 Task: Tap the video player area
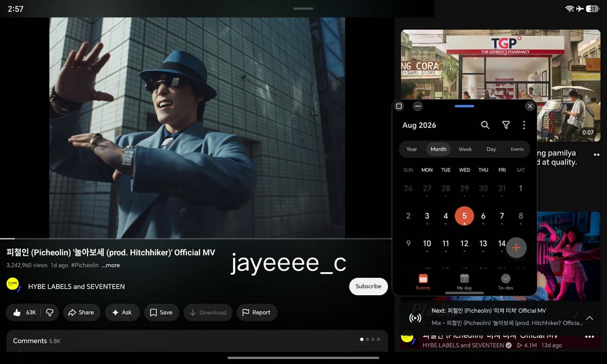coord(197,128)
